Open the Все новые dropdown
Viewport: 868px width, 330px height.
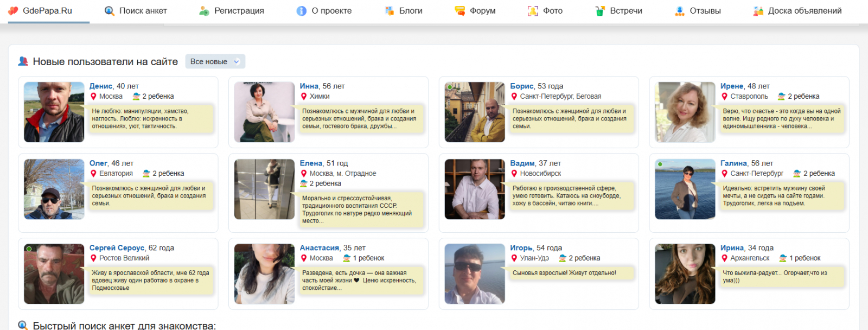(215, 61)
